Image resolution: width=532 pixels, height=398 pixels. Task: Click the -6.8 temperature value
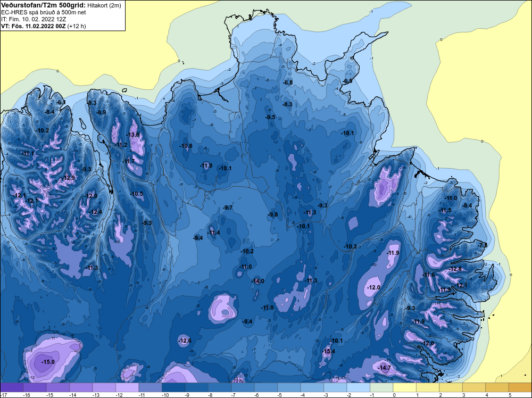coord(288,82)
